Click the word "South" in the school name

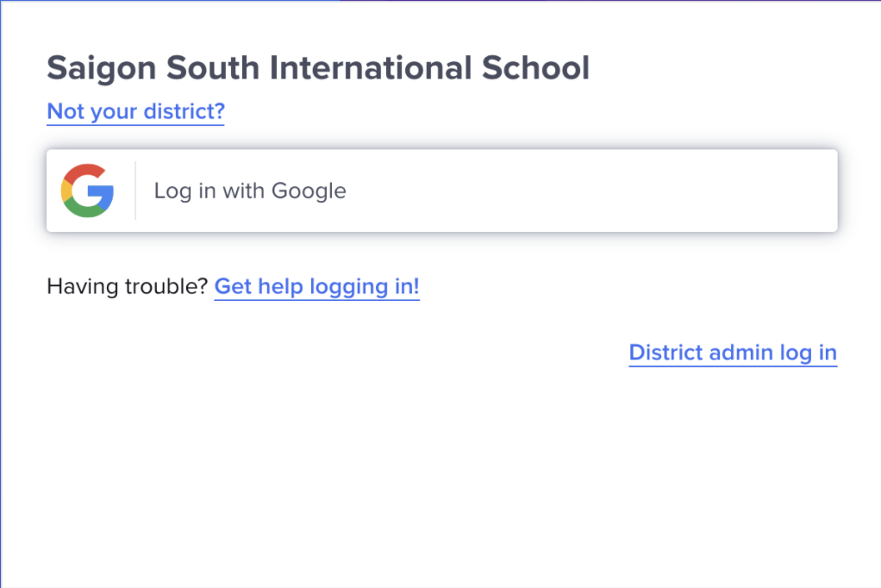tap(213, 68)
